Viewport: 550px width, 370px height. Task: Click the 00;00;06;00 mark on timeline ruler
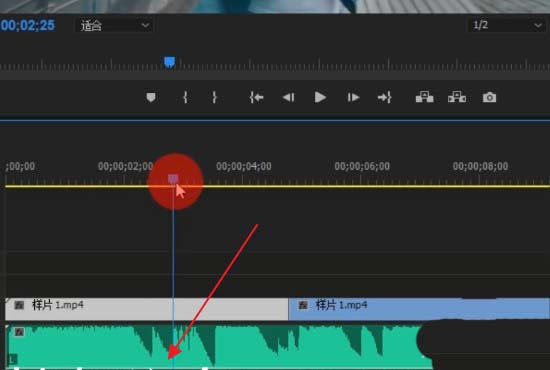tap(362, 166)
